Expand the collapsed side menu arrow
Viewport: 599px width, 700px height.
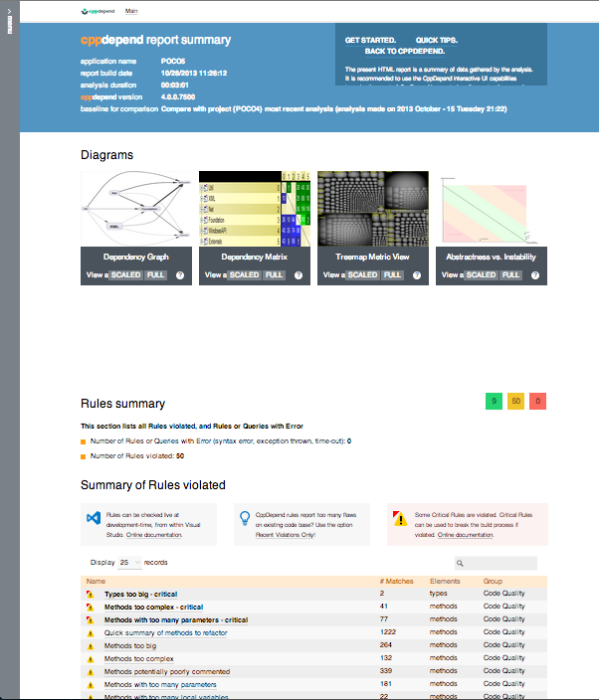click(x=9, y=11)
